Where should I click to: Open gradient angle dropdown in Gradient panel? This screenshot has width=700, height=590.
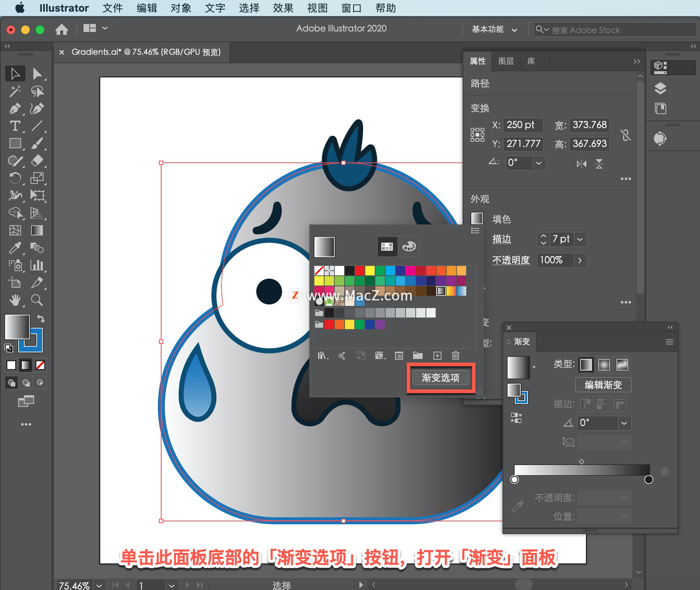[624, 423]
